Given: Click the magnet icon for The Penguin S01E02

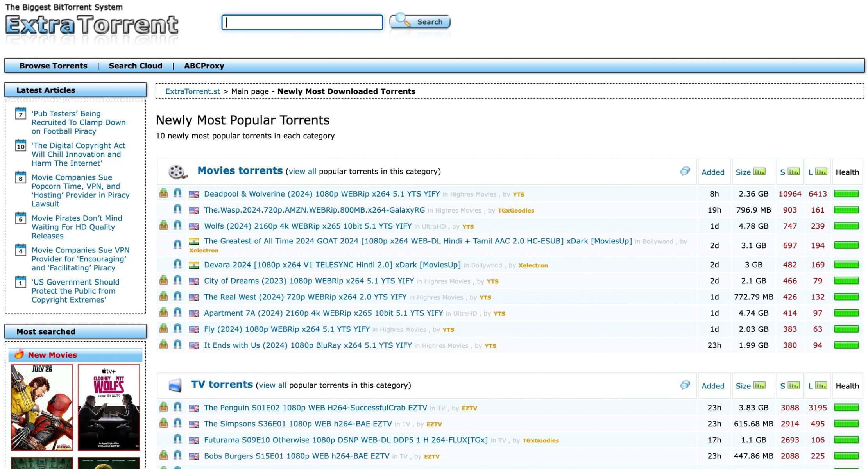Looking at the screenshot, I should coord(177,407).
